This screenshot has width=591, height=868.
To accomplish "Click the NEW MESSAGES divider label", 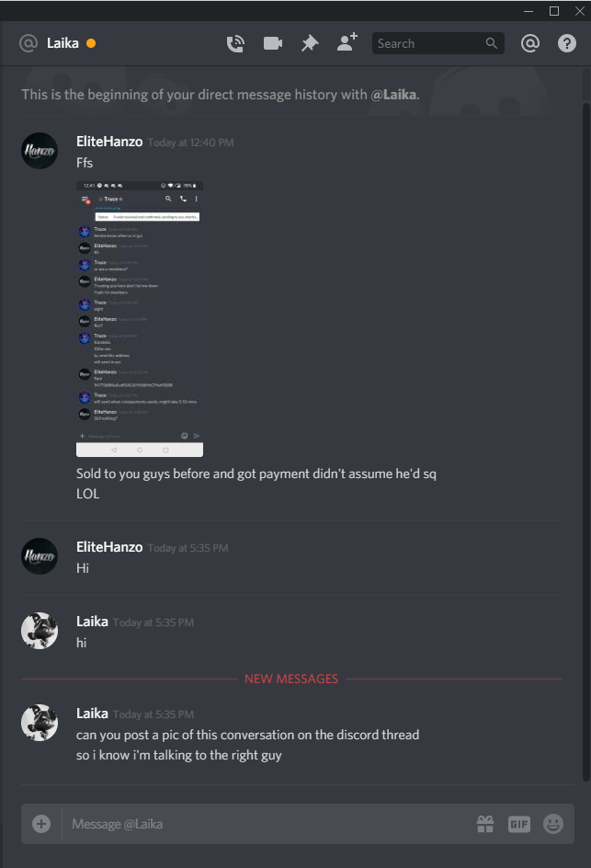I will click(x=291, y=679).
